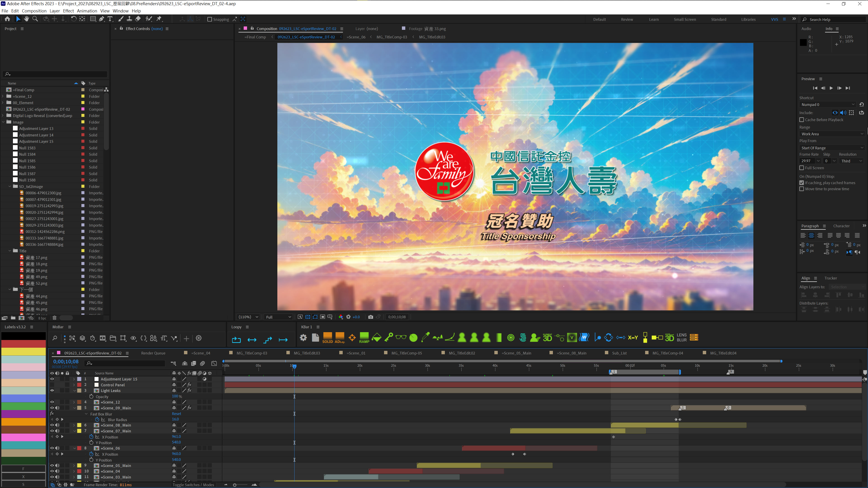Viewport: 868px width, 488px height.
Task: Open the Composition menu
Action: (x=34, y=11)
